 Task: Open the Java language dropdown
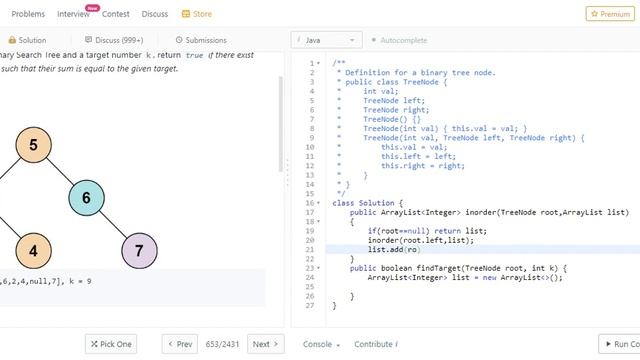coord(327,40)
